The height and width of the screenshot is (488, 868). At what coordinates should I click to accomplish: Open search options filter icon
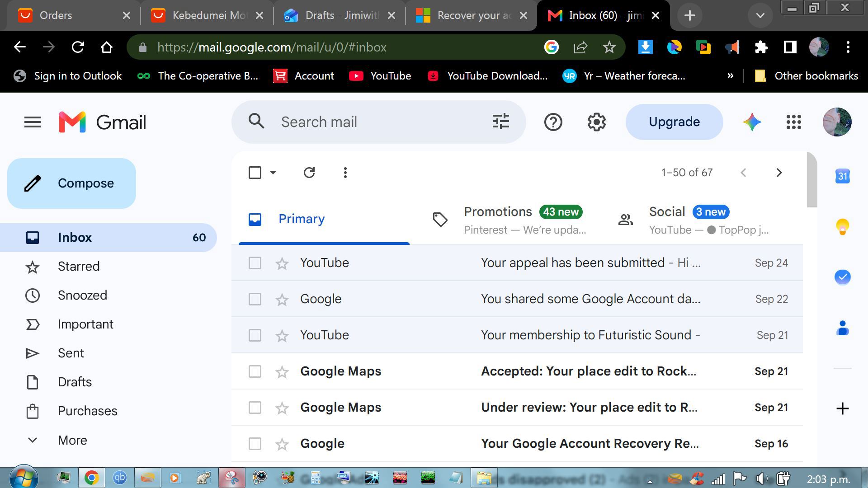pos(500,122)
